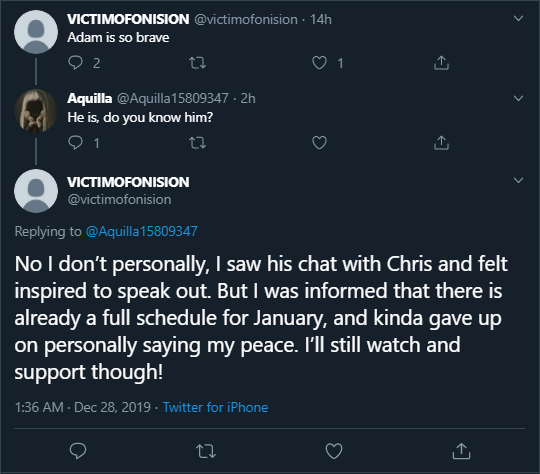Share the 'Adam is so brave' tweet

point(441,63)
